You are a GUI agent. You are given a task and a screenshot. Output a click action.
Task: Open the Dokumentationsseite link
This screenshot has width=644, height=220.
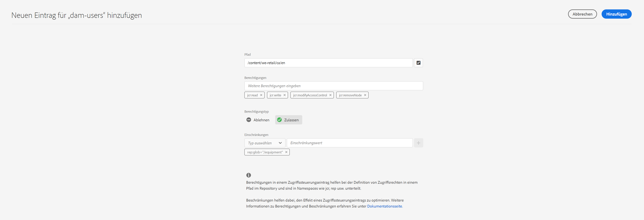(x=384, y=206)
